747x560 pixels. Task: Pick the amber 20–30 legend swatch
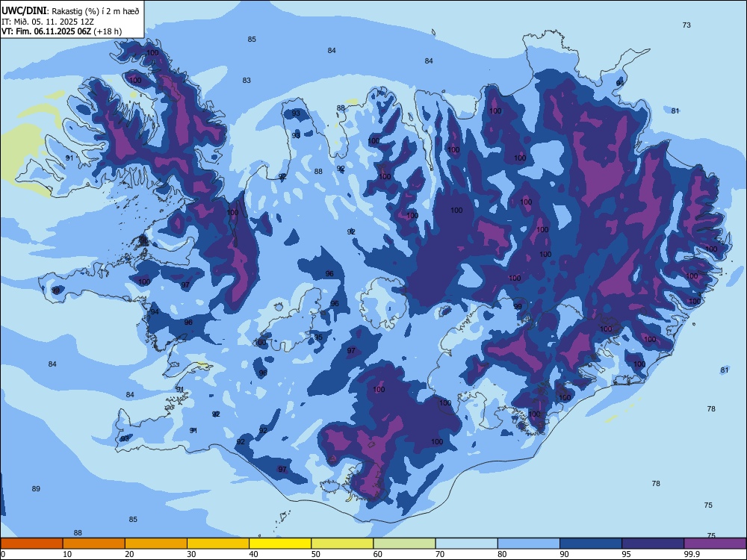point(156,544)
